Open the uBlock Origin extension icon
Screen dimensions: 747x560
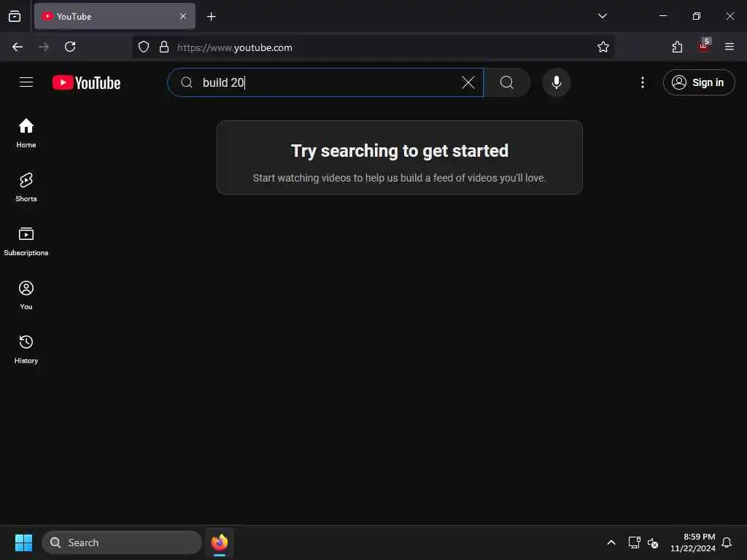pos(704,46)
